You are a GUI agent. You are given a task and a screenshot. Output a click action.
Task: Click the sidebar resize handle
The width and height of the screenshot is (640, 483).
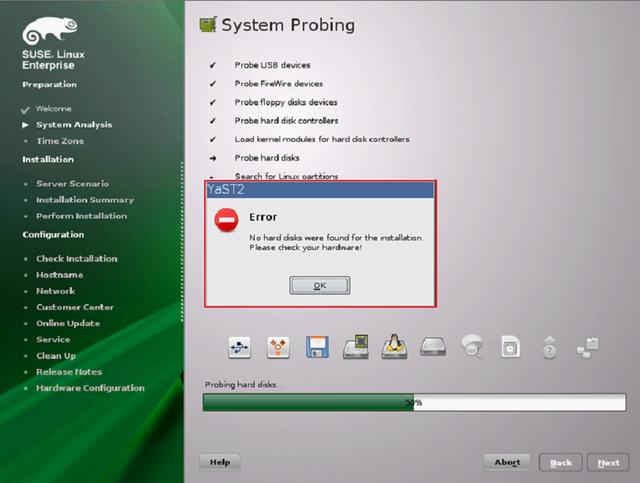(182, 242)
